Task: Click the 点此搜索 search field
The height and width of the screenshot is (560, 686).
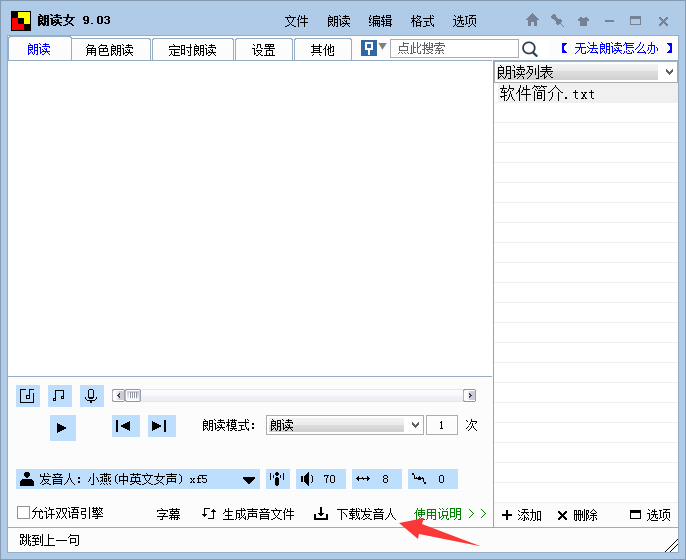Action: point(454,48)
